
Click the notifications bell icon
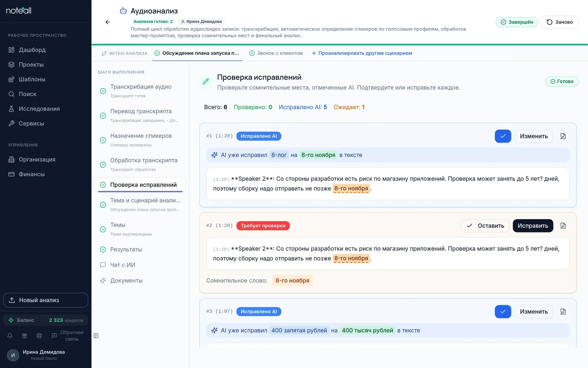pyautogui.click(x=10, y=336)
